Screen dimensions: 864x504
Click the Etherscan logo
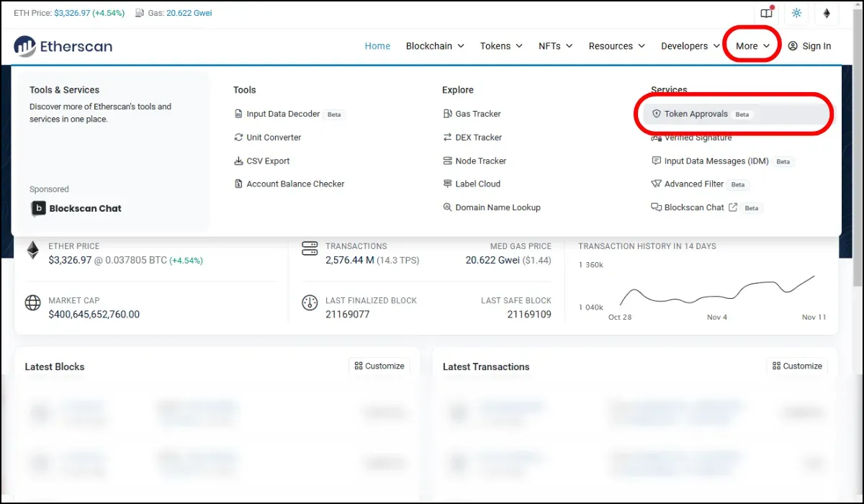(63, 46)
